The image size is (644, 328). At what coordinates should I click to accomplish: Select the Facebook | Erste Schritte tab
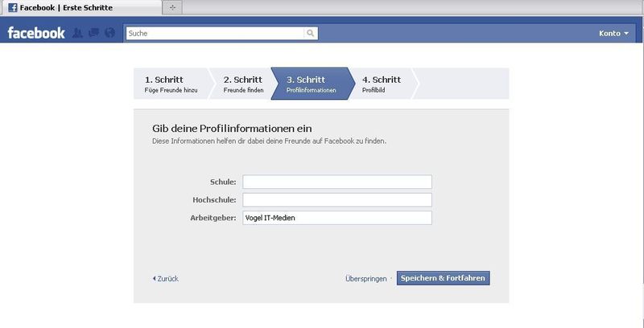pyautogui.click(x=81, y=7)
